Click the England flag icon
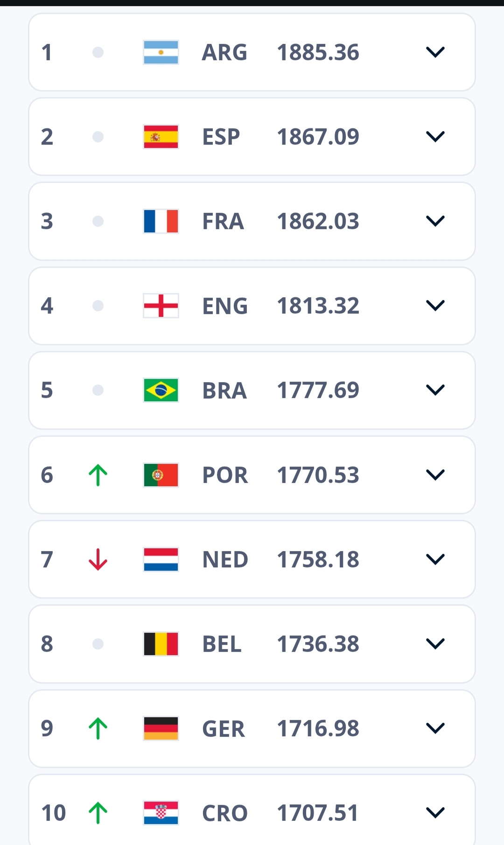Viewport: 504px width, 845px height. 161,306
